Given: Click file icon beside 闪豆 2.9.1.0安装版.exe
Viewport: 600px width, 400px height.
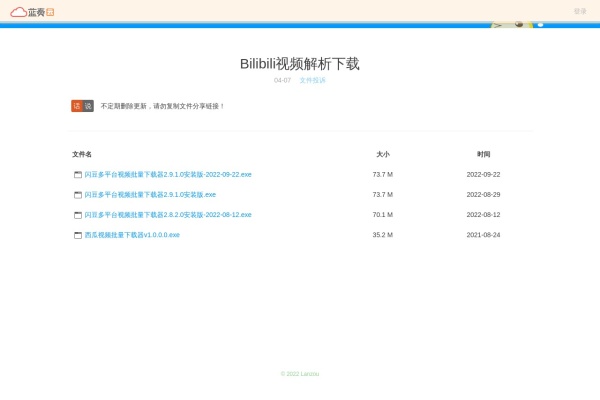Looking at the screenshot, I should point(77,195).
